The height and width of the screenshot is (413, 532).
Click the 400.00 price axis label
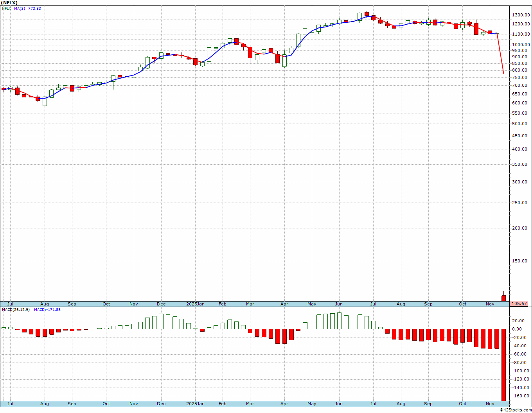pos(519,149)
